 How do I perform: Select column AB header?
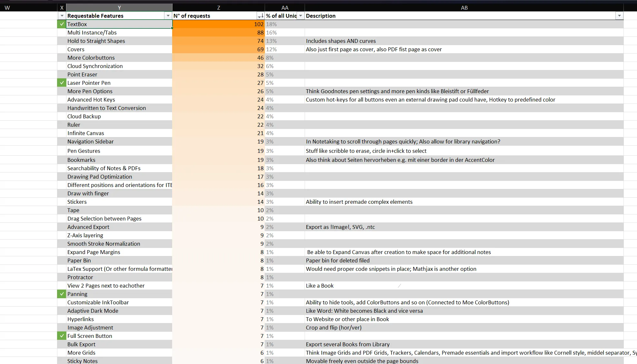pos(464,7)
